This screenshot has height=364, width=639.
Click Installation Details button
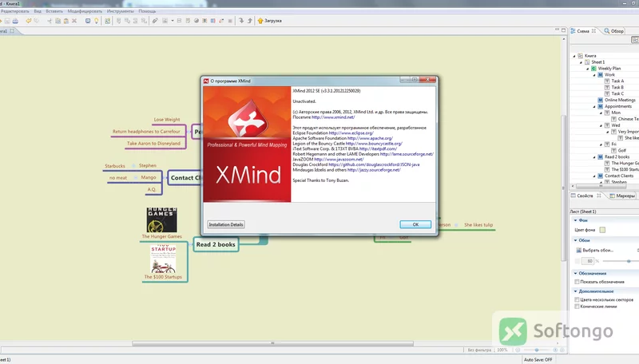tap(226, 224)
